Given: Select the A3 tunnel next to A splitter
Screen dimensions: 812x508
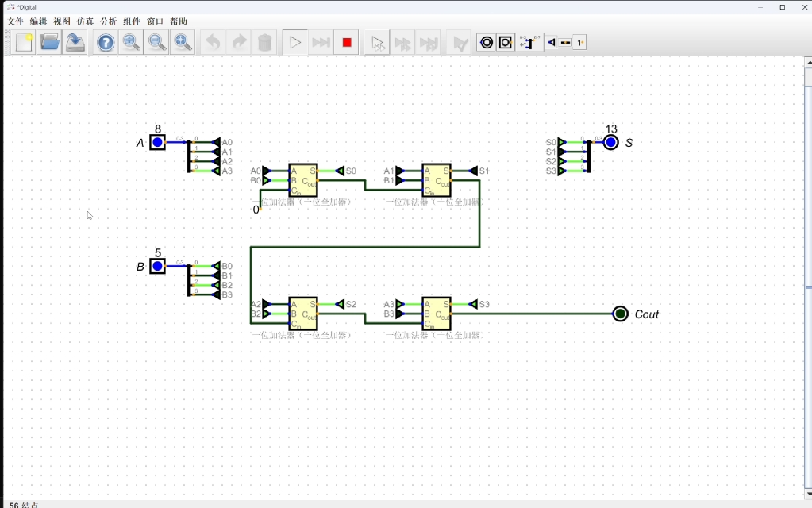Looking at the screenshot, I should (221, 171).
